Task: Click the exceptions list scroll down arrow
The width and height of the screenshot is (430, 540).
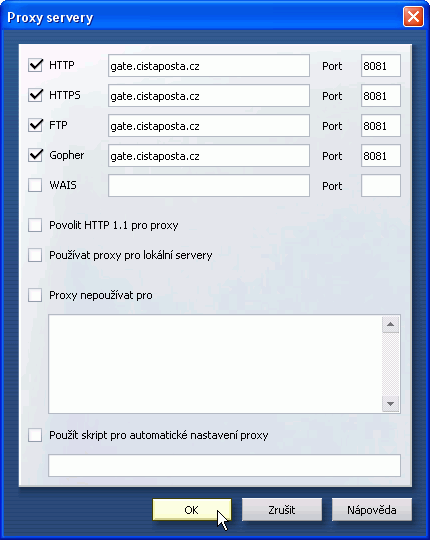Action: tap(390, 404)
